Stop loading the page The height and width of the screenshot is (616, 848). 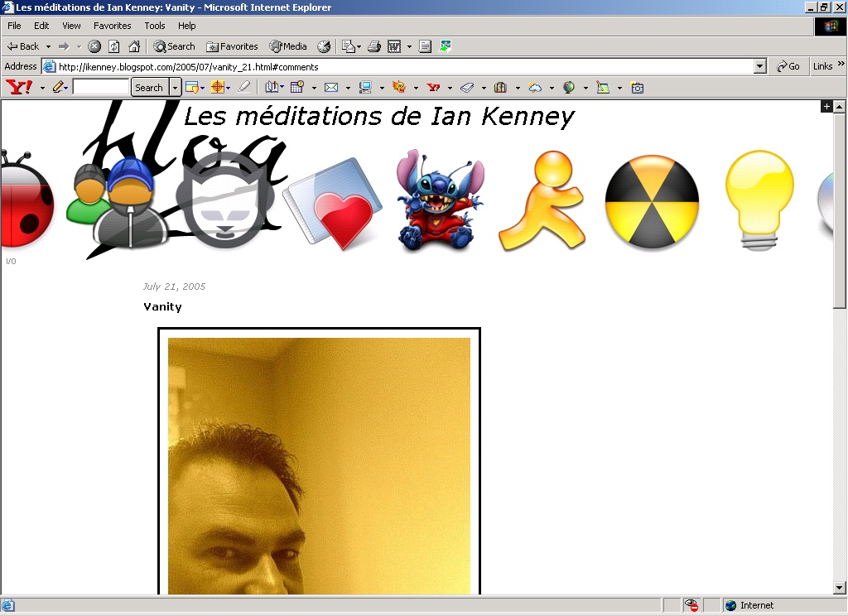(x=94, y=46)
